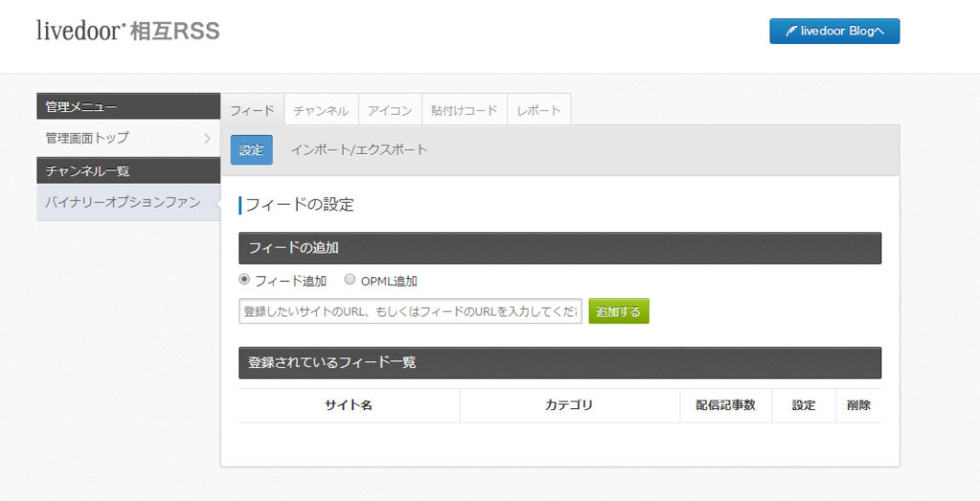Click the 削除 column header
This screenshot has width=980, height=501.
pyautogui.click(x=858, y=405)
